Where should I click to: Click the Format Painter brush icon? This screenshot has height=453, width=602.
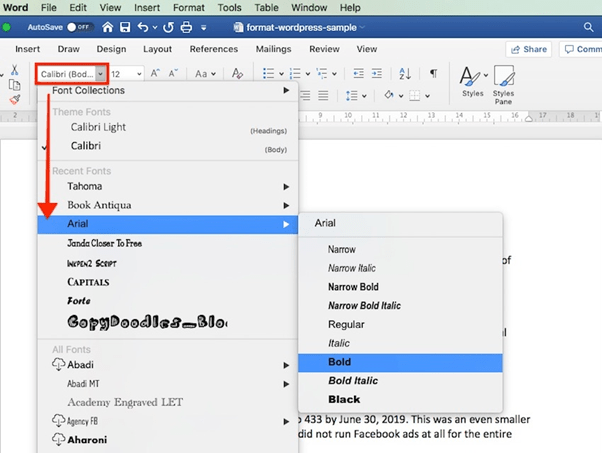14,100
